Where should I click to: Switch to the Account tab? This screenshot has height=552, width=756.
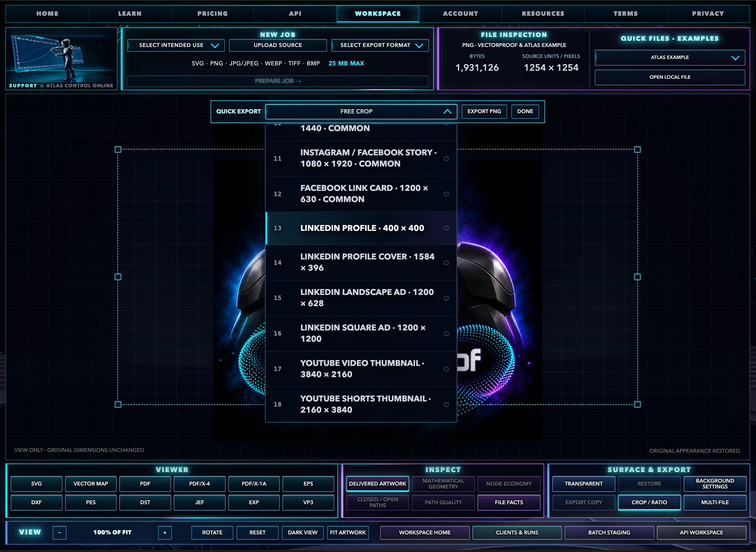(x=460, y=14)
